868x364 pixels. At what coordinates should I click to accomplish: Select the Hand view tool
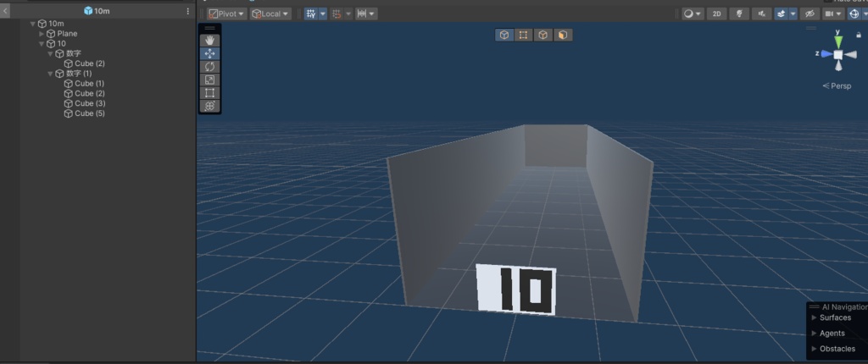(x=210, y=41)
